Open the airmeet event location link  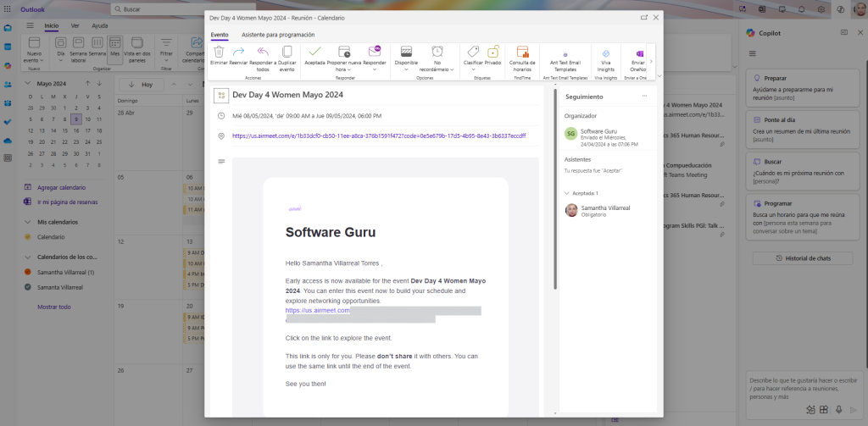click(x=378, y=136)
